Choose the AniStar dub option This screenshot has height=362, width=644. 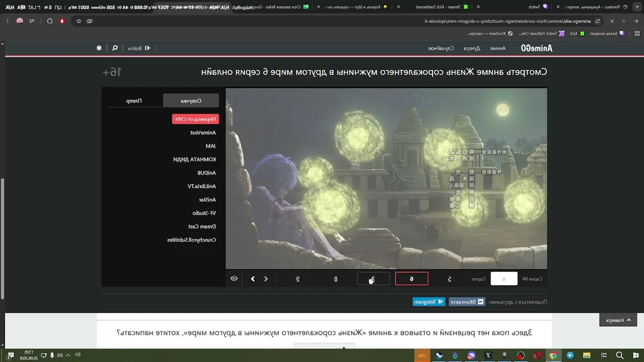[x=207, y=200]
